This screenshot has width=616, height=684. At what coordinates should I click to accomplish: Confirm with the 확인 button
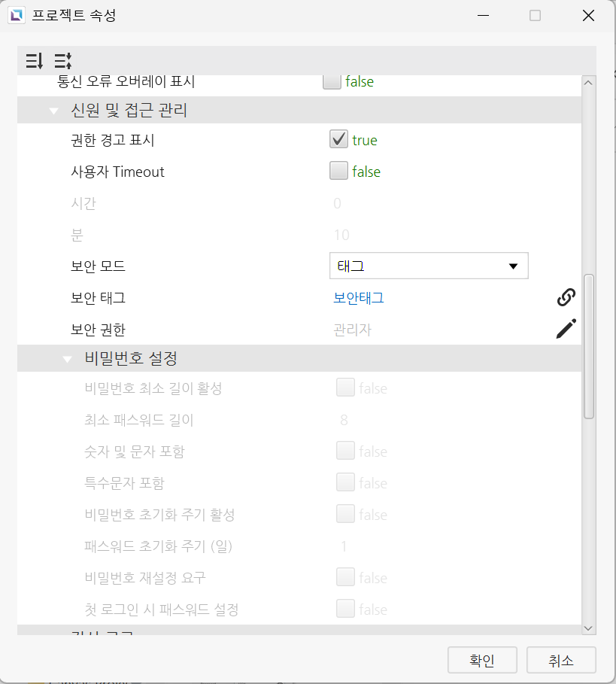click(482, 660)
